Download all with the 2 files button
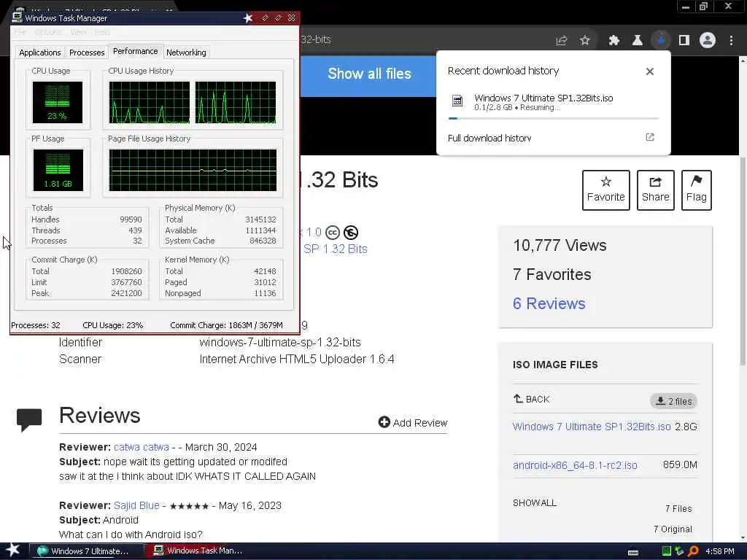Screen dimensions: 747x560 pos(673,401)
